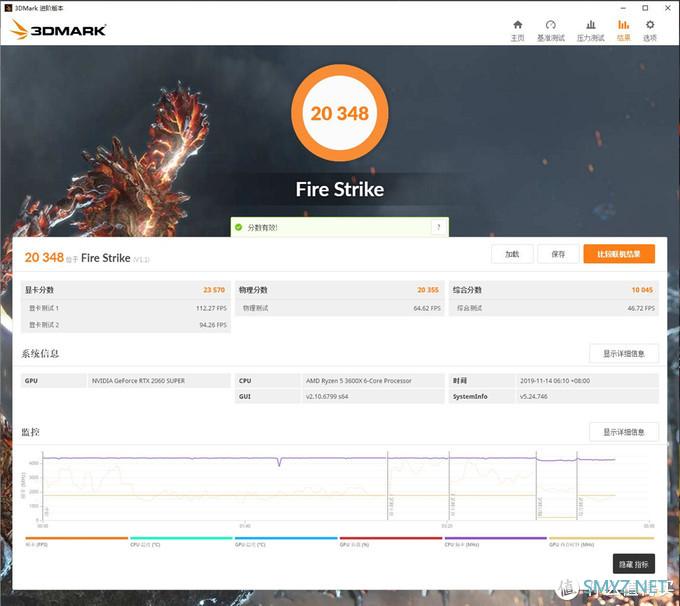Click the orange compare results online button
The width and height of the screenshot is (680, 606).
(619, 254)
